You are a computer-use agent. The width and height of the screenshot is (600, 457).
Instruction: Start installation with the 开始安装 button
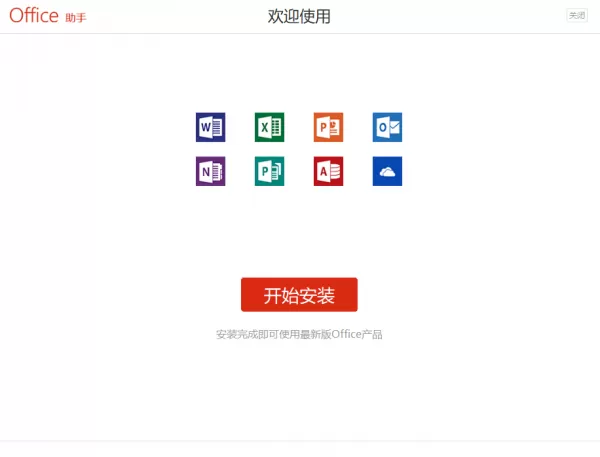tap(299, 295)
